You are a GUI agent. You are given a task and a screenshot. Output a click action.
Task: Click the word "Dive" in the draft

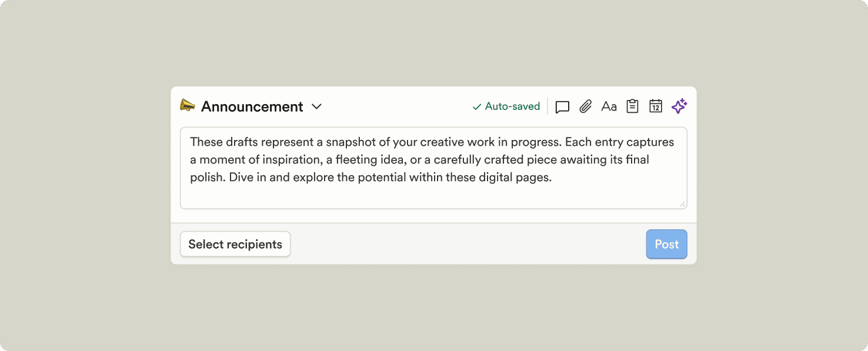pyautogui.click(x=241, y=178)
